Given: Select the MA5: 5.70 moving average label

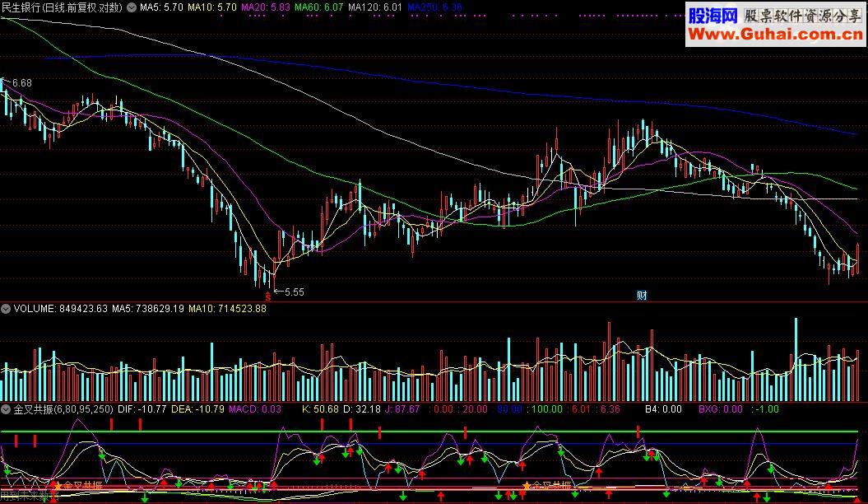Looking at the screenshot, I should coord(161,7).
